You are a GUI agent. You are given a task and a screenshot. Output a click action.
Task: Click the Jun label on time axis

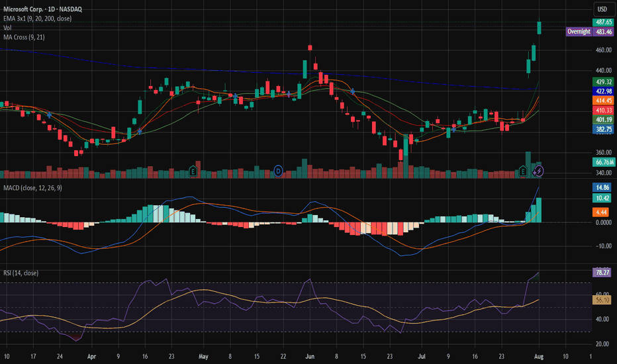[x=310, y=357]
